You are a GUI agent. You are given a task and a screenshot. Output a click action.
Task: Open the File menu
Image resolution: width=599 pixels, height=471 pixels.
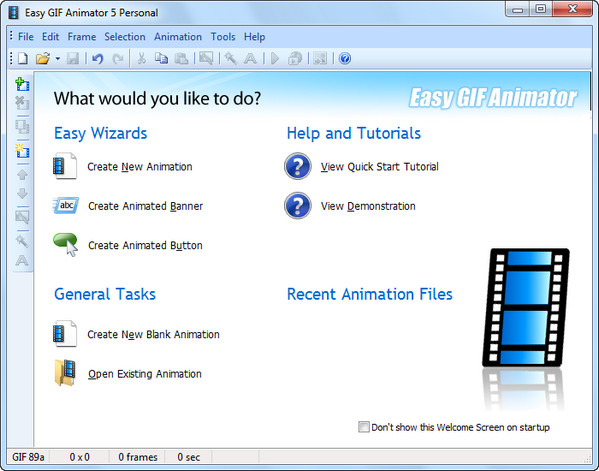tap(26, 37)
